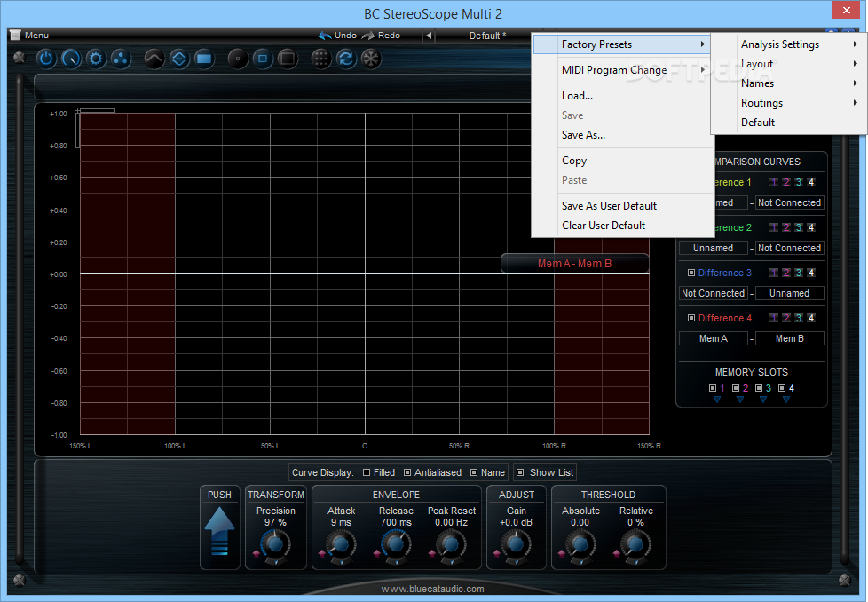The width and height of the screenshot is (868, 602).
Task: Toggle memory slot 1 checkbox
Action: [713, 388]
